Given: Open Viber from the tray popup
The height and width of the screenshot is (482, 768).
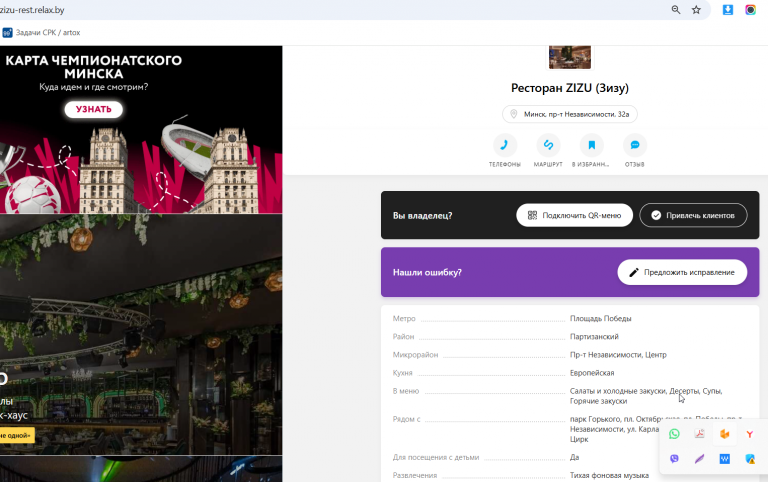Looking at the screenshot, I should pyautogui.click(x=674, y=458).
